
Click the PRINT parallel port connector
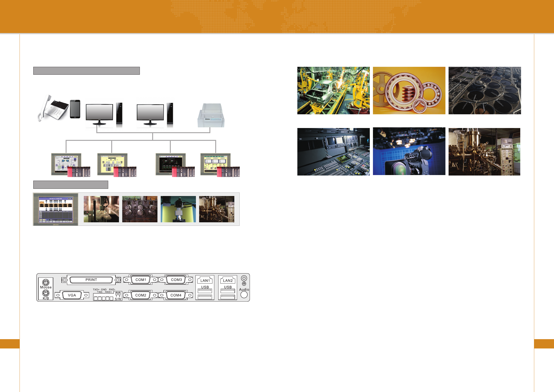(91, 280)
